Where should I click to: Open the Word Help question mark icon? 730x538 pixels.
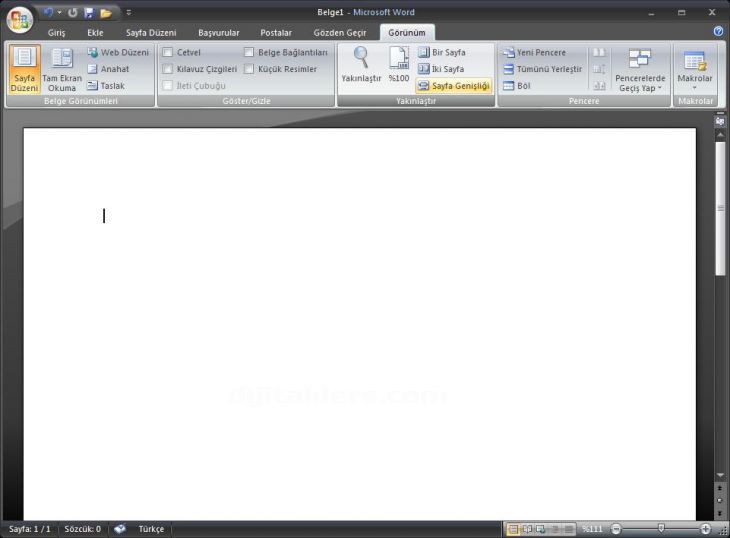tap(718, 31)
